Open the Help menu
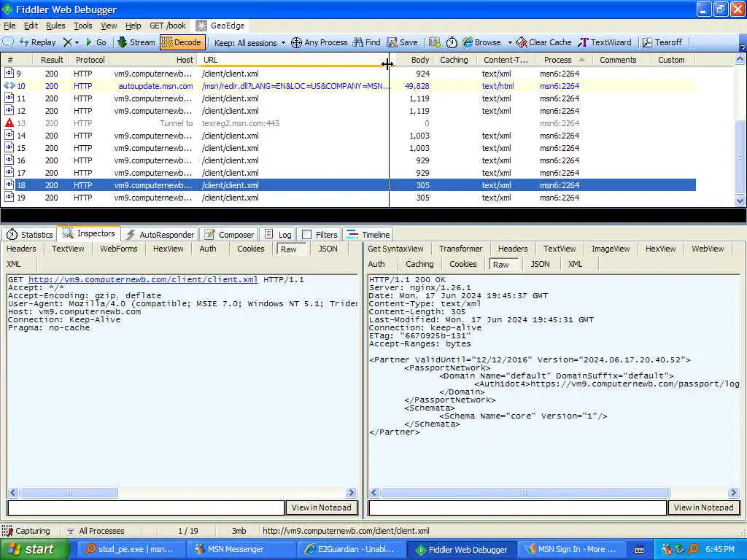Viewport: 747px width, 560px height. tap(133, 26)
